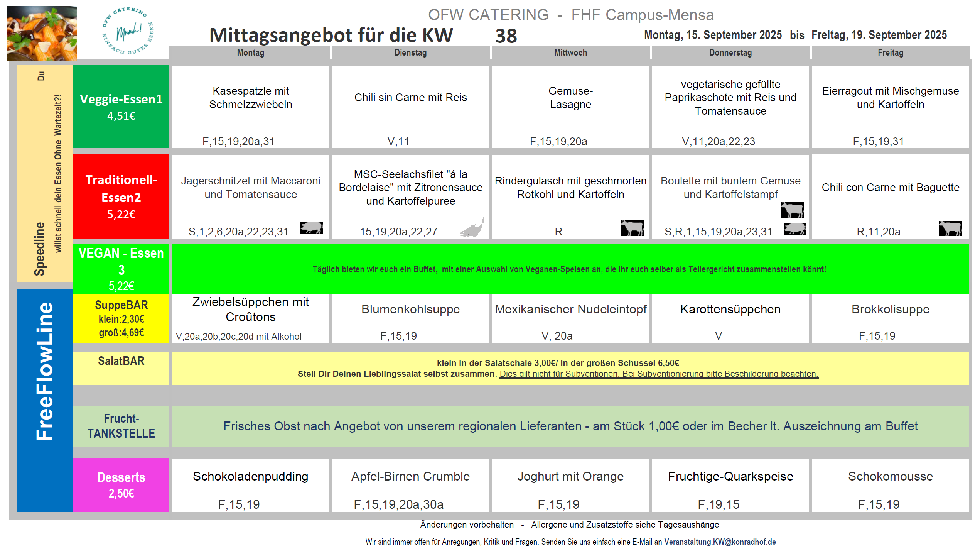Select the Donnerstag column header
This screenshot has height=550, width=980.
tap(730, 53)
